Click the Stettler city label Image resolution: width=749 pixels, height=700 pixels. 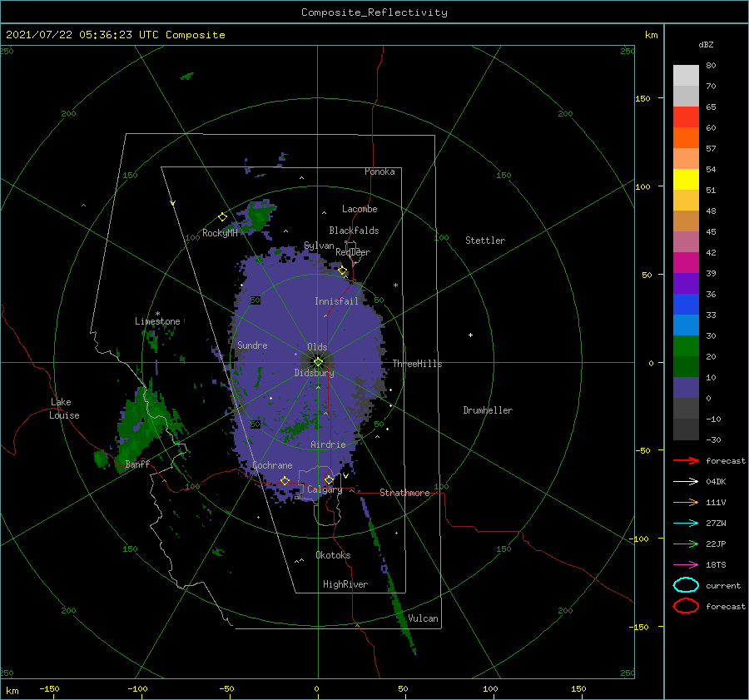click(485, 241)
